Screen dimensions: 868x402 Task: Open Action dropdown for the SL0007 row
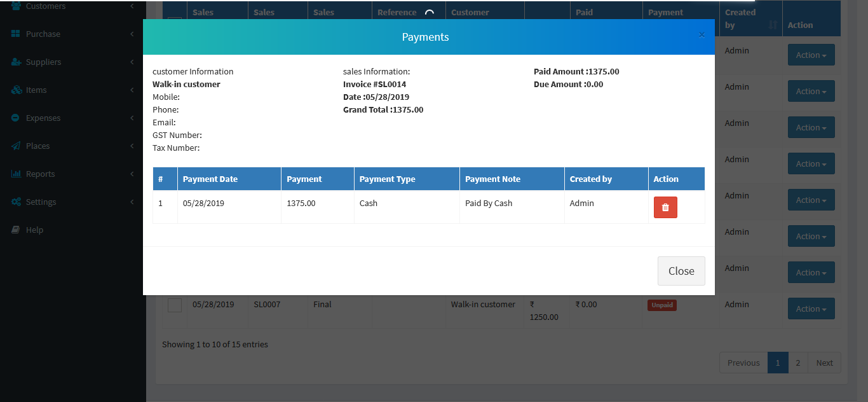click(x=811, y=309)
